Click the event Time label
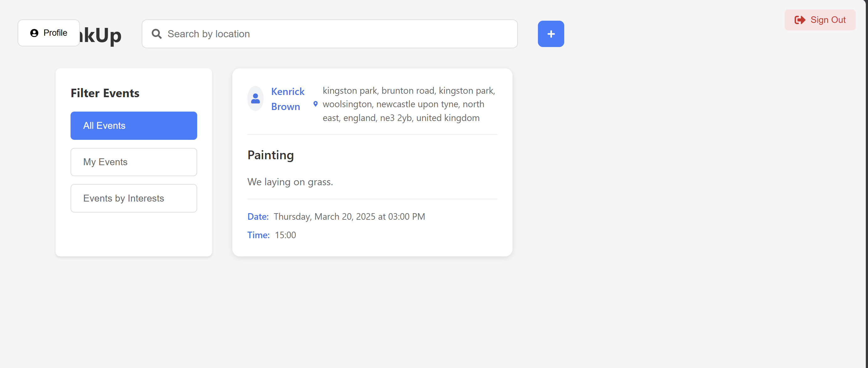868x368 pixels. coord(258,235)
